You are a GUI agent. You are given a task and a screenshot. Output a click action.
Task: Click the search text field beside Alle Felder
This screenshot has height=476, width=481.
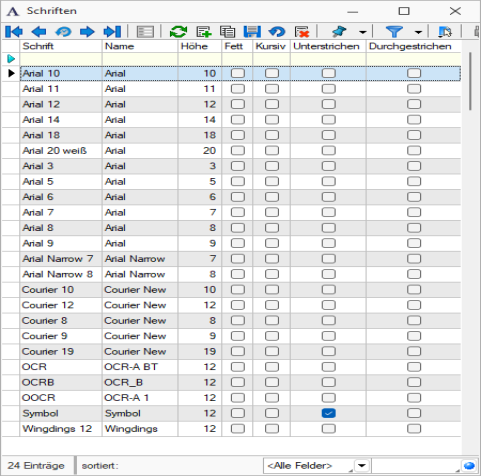coord(416,465)
